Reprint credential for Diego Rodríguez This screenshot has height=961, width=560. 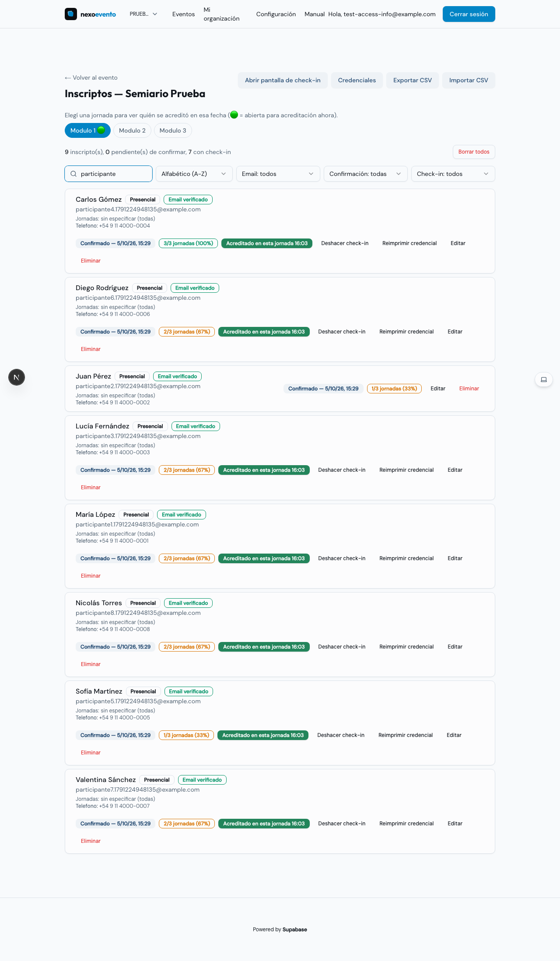(406, 332)
